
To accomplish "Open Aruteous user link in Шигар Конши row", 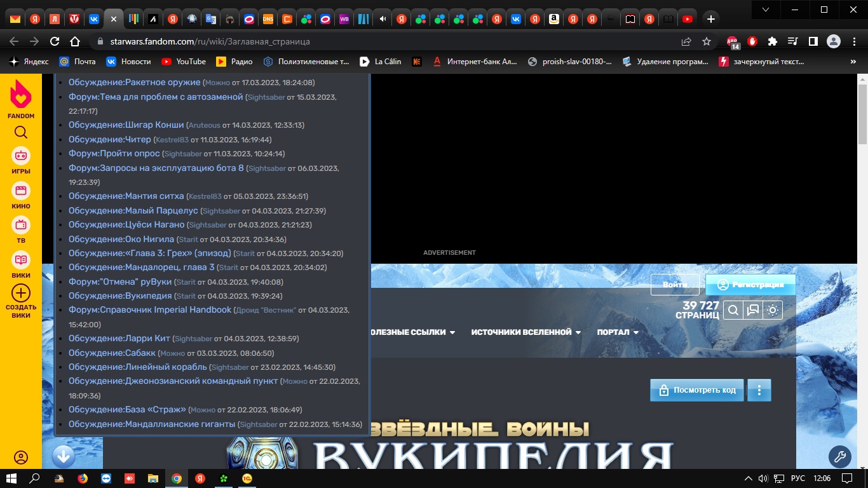I will coord(204,126).
